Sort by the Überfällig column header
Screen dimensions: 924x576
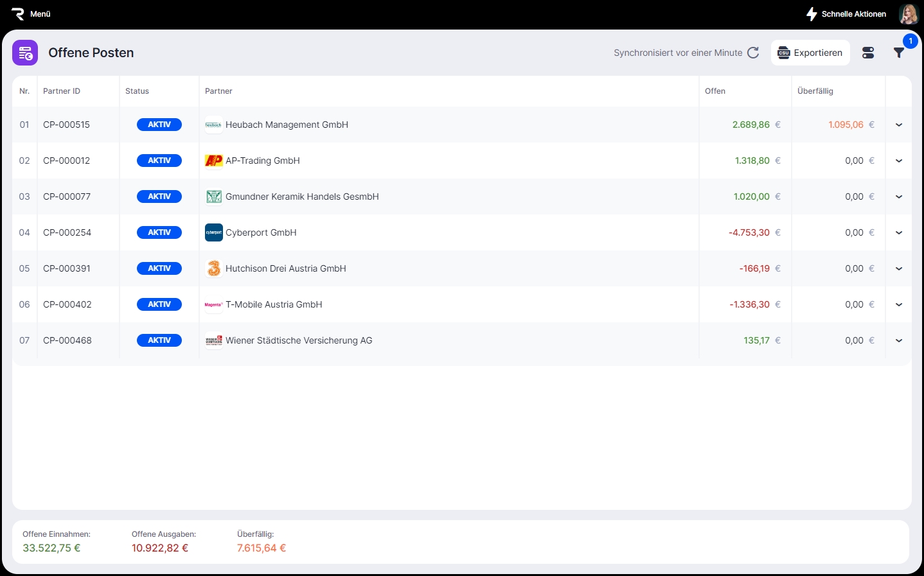click(x=815, y=91)
